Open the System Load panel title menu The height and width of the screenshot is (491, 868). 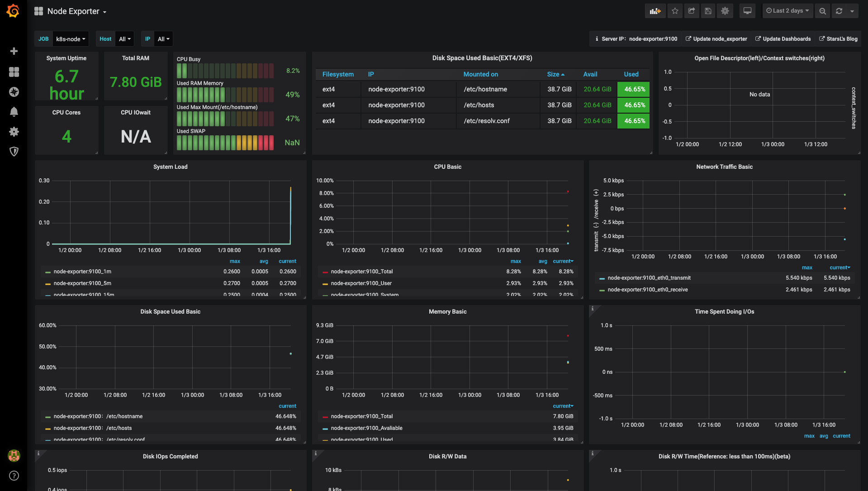tap(171, 167)
